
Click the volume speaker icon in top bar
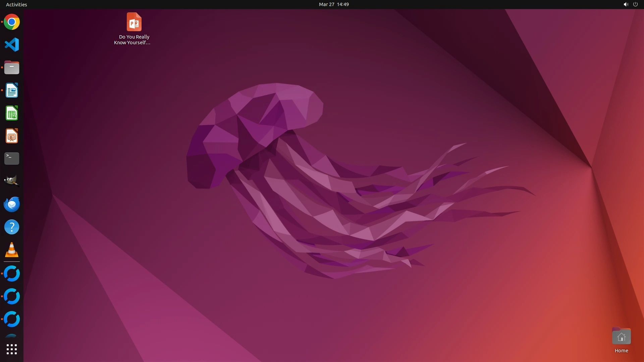pos(626,4)
